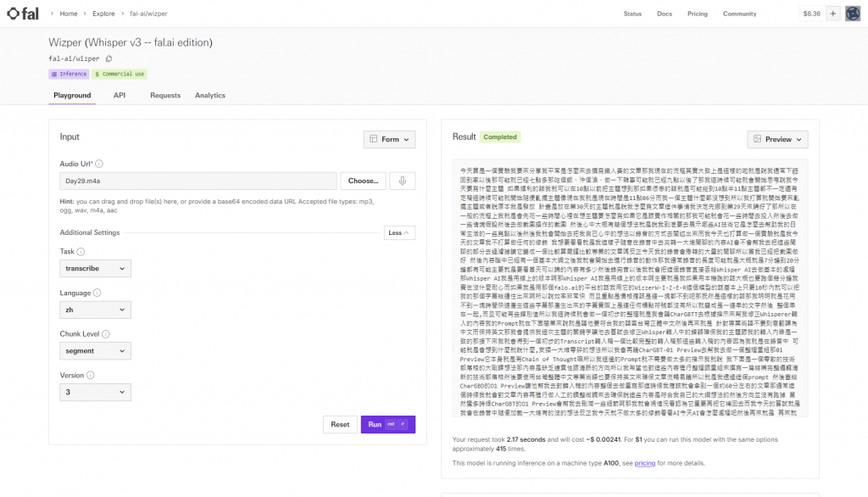The height and width of the screenshot is (497, 868).
Task: Open Docs in top navigation
Action: 665,14
